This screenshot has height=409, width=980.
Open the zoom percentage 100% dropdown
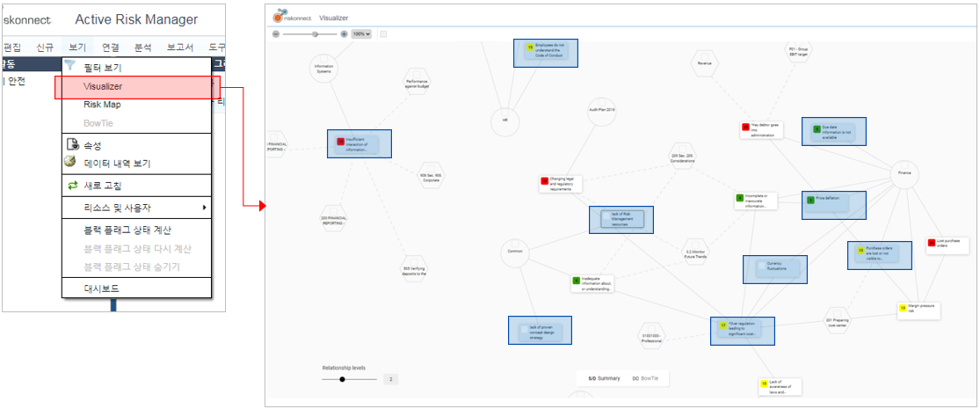pyautogui.click(x=361, y=33)
